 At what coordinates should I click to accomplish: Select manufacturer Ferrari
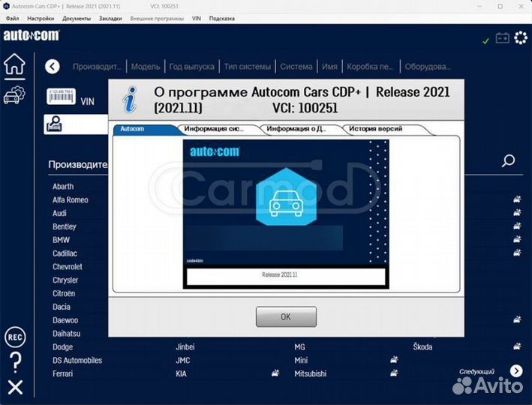tap(63, 373)
